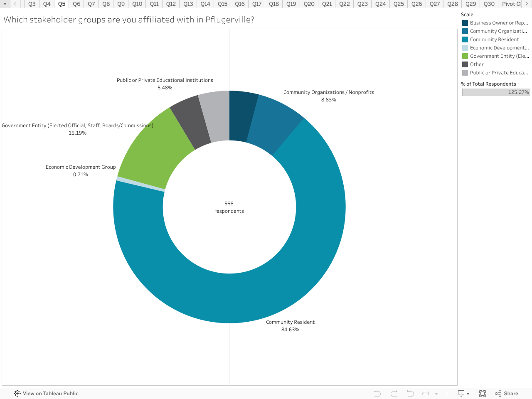Viewport: 532px width, 399px height.
Task: Toggle Government Entity legend entry
Action: tap(499, 56)
